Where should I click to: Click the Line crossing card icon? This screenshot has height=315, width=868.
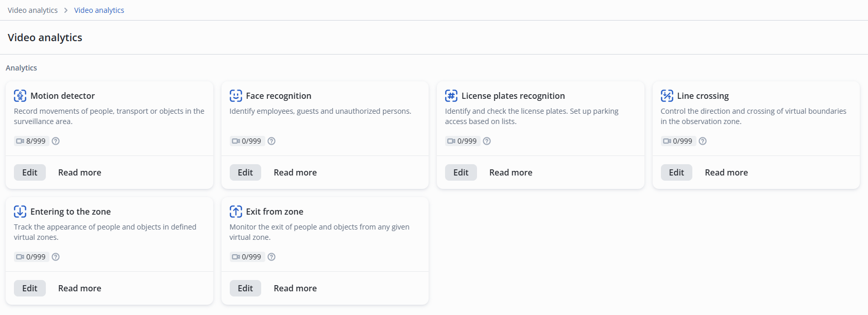(x=667, y=96)
